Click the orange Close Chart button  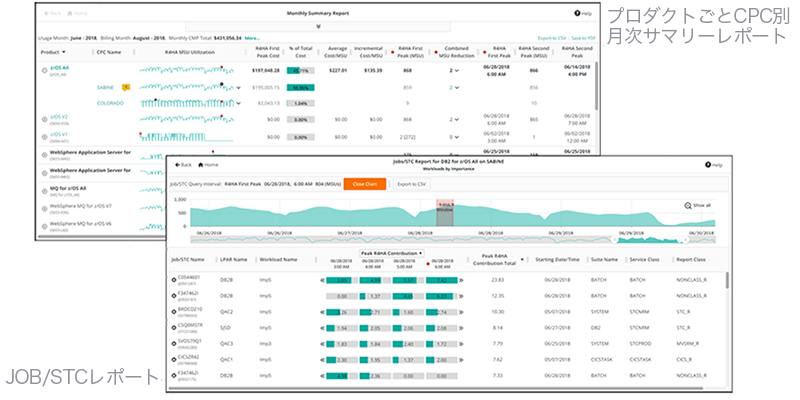pos(365,184)
